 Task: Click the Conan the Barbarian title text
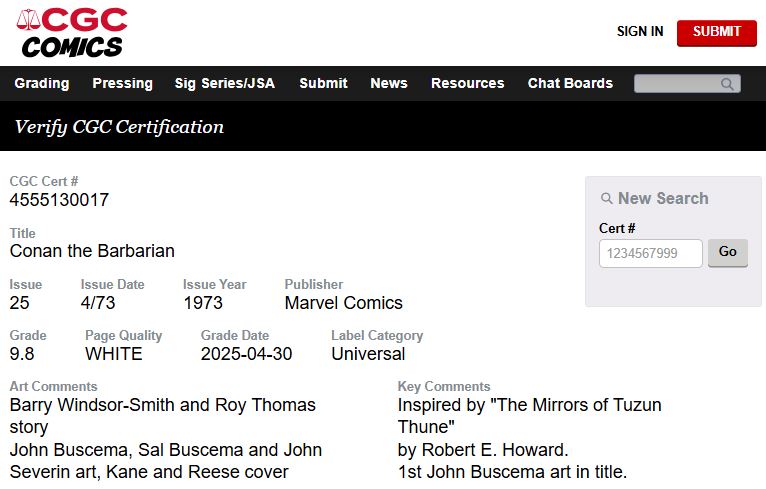point(92,251)
